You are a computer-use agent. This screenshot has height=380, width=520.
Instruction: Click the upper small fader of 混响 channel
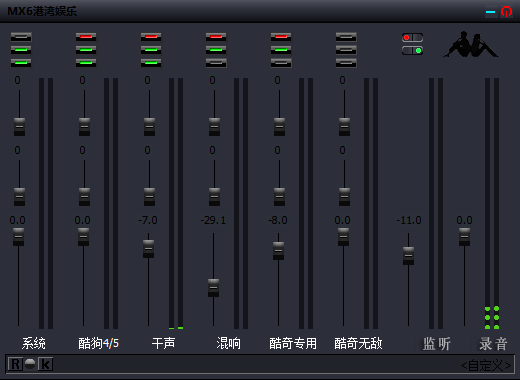[214, 127]
